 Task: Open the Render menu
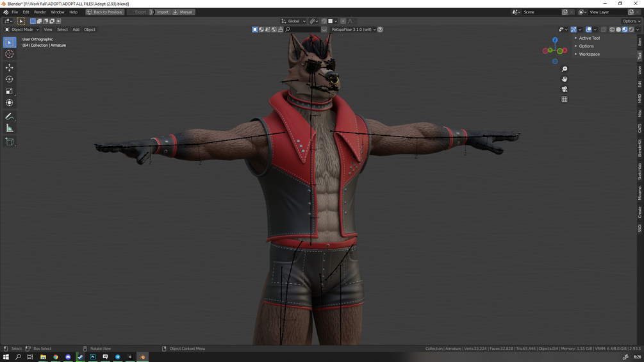[40, 12]
